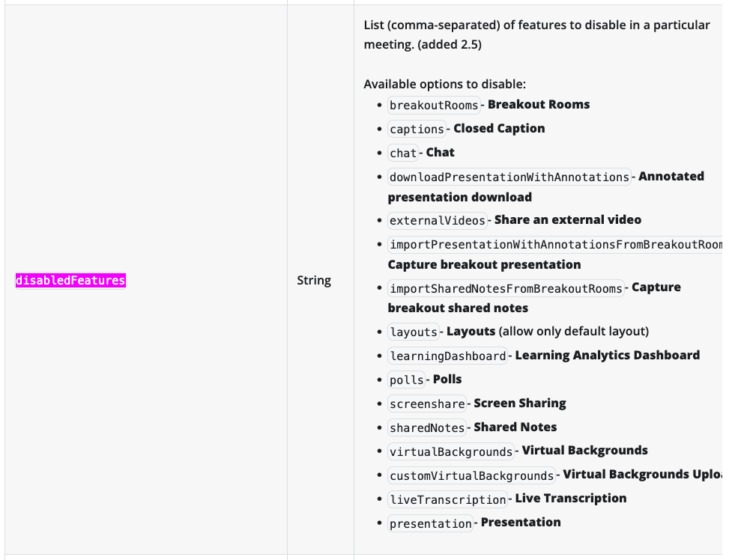Viewport: 732px width, 560px height.
Task: Select the customVirtualBackgrounds code option
Action: [x=471, y=475]
